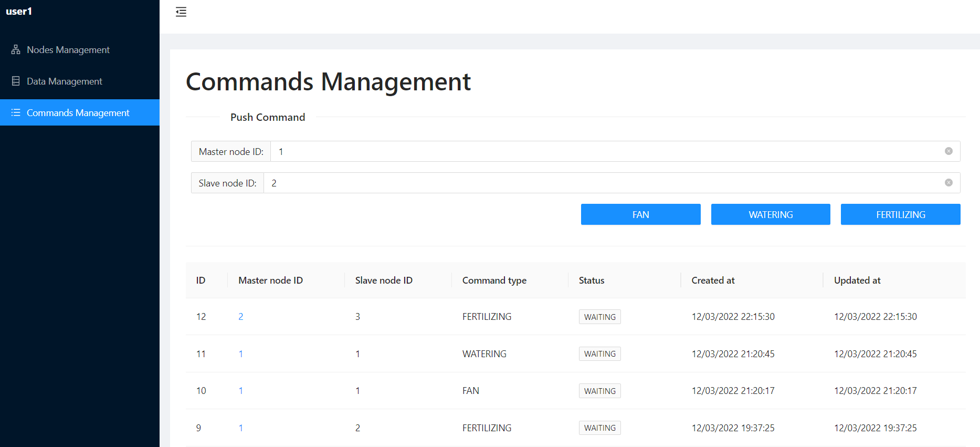
Task: Click the Nodes Management cluster icon
Action: point(16,49)
